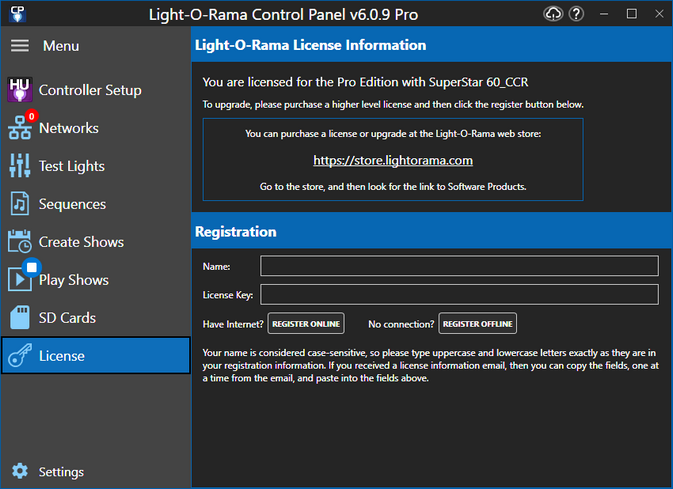Click the blue stop badge on Play Shows
The height and width of the screenshot is (489, 673).
point(31,267)
